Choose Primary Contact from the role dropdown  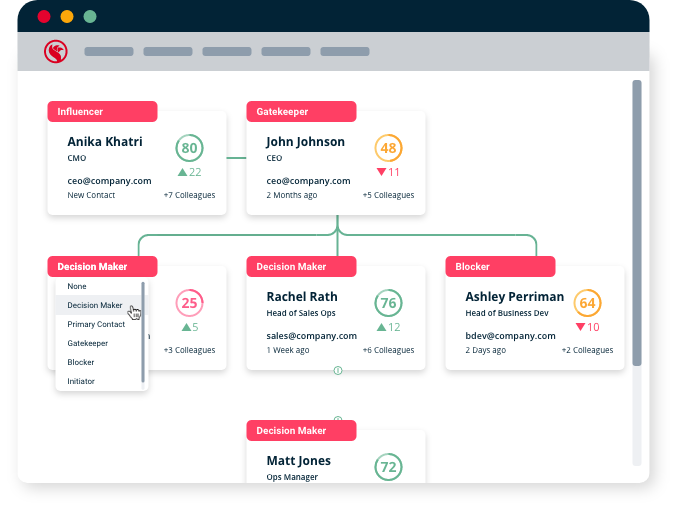pyautogui.click(x=98, y=324)
